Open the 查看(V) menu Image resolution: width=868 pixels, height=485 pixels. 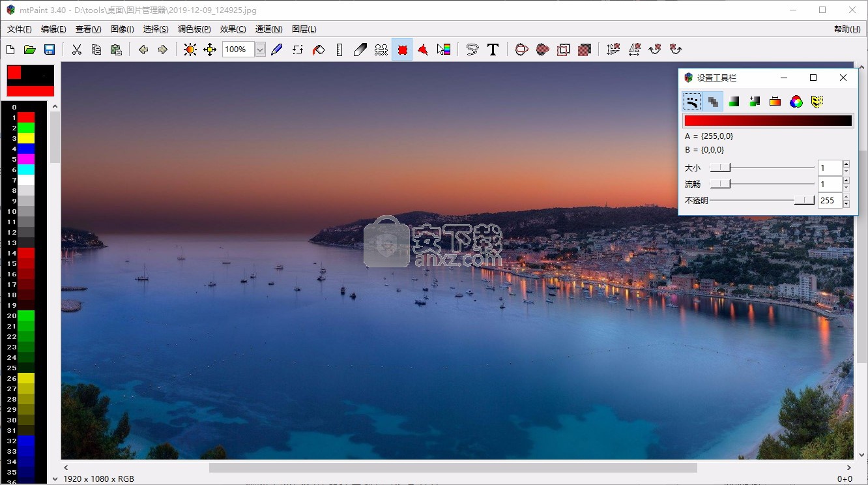[89, 29]
